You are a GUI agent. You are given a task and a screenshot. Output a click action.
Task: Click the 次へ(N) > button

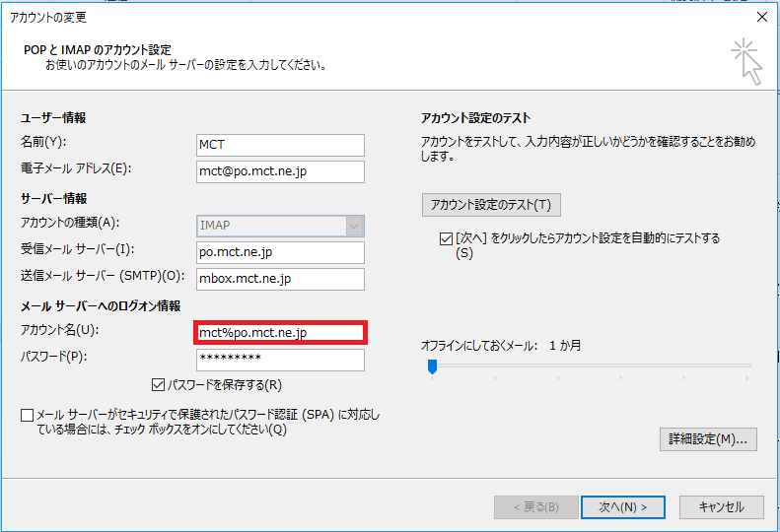point(623,507)
